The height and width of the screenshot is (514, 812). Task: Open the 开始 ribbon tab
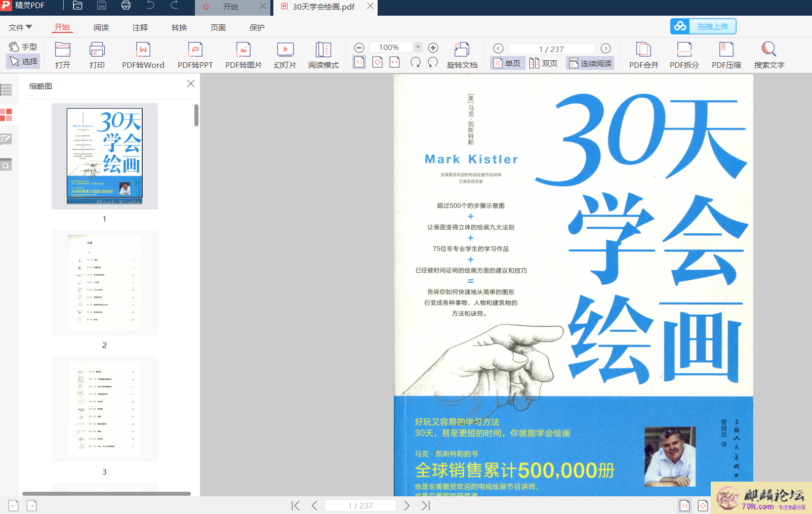click(x=62, y=27)
